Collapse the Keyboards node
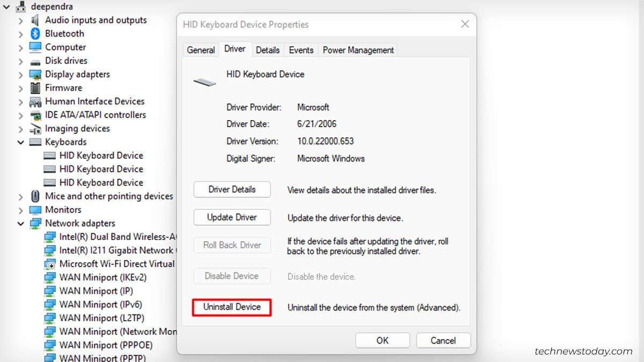 click(20, 142)
